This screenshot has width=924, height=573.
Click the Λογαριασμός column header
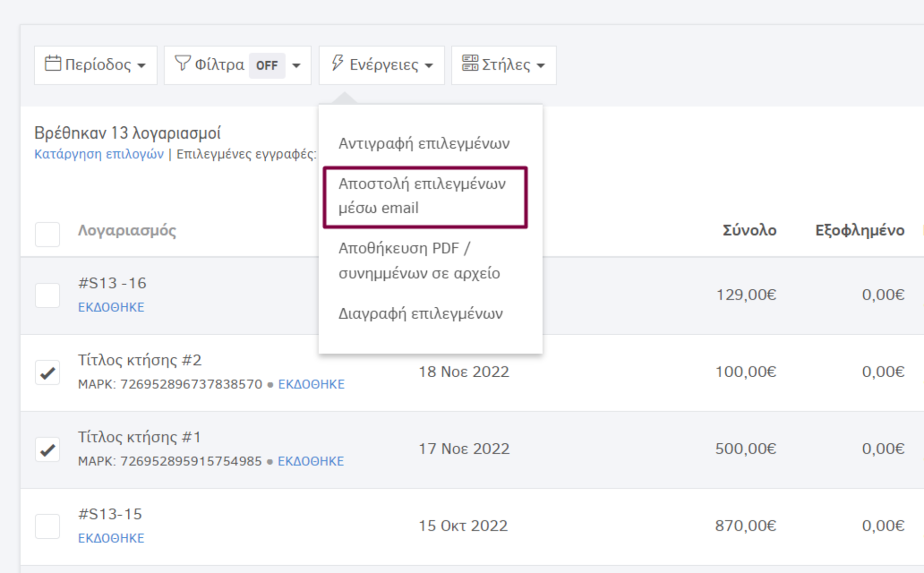point(127,230)
